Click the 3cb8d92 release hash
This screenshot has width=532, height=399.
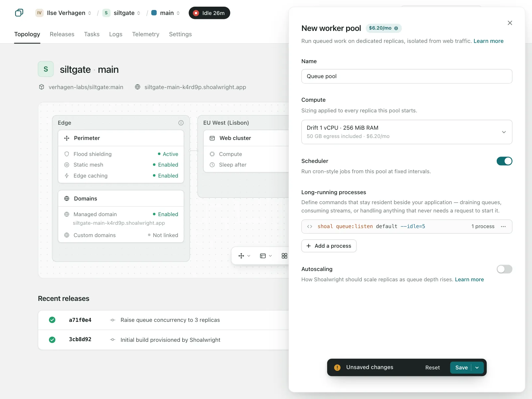click(80, 339)
